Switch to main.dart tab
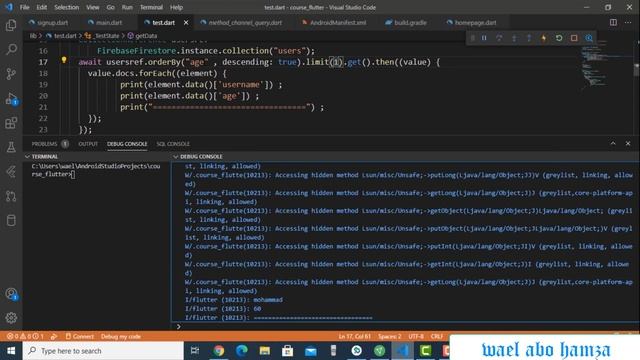This screenshot has width=640, height=360. pos(105,22)
